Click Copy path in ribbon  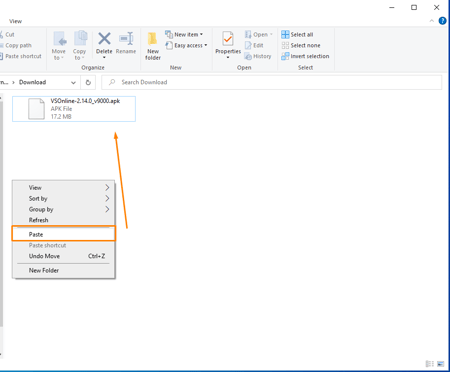click(x=16, y=45)
